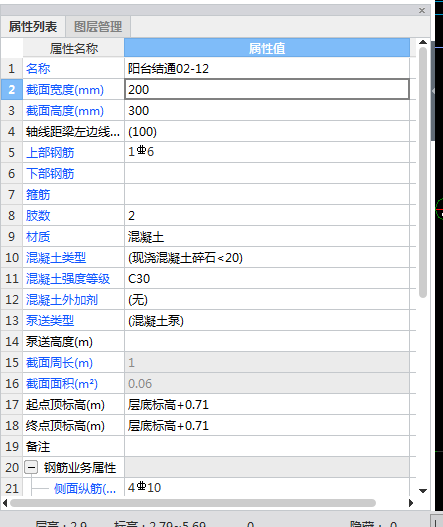Click the horizontal scrollbar left arrow
443x527 pixels.
point(5,503)
